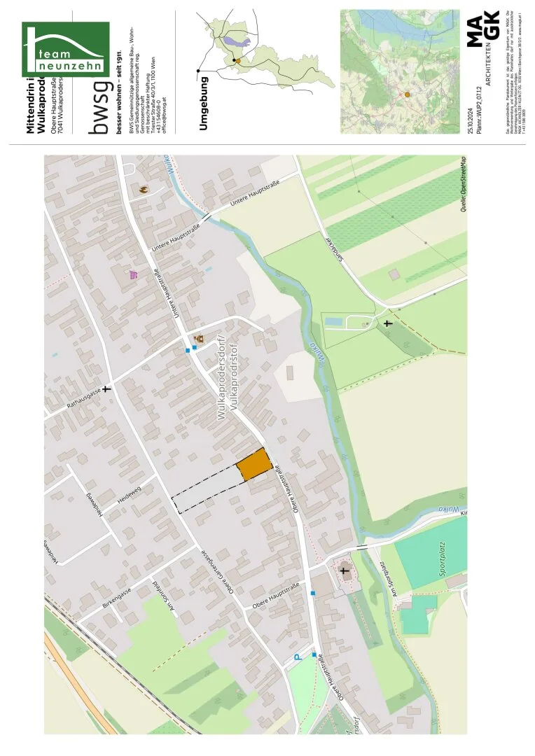Click the orange location dot on overview map
The width and height of the screenshot is (535, 756).
coord(407,95)
